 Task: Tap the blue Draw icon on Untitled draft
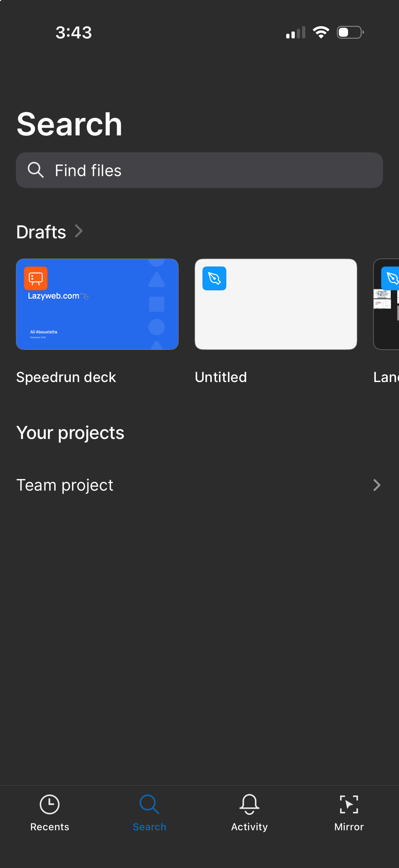[x=214, y=278]
